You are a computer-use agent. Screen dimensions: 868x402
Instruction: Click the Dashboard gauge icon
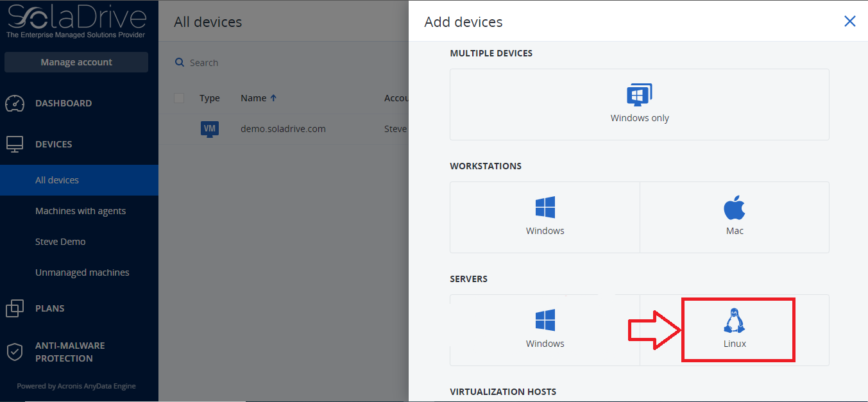[14, 103]
